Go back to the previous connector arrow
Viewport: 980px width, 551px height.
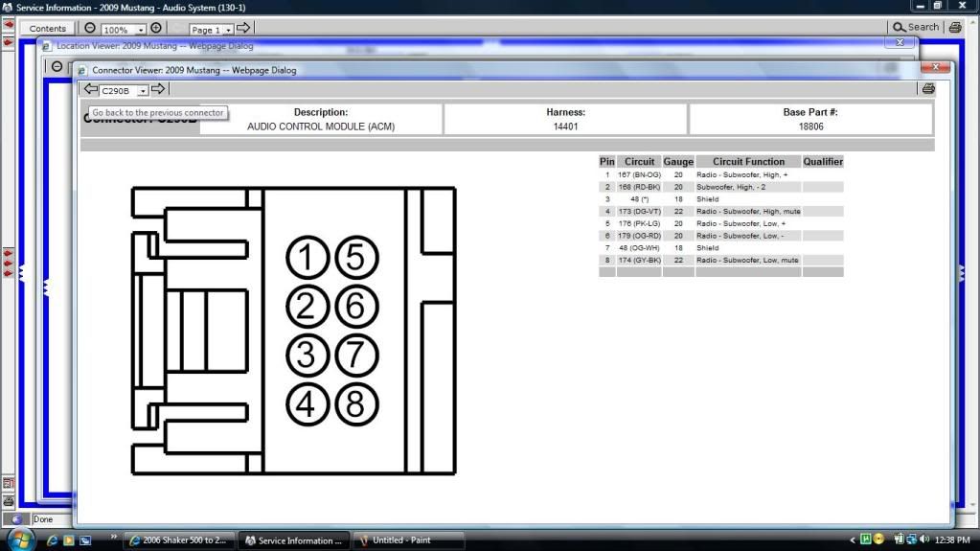click(x=91, y=89)
